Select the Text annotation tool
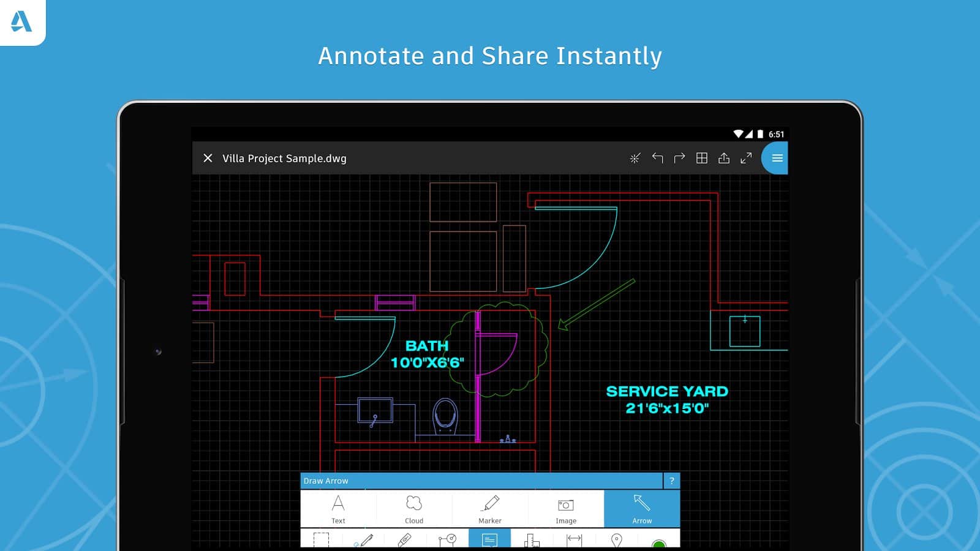Screen dimensions: 980x551 pyautogui.click(x=338, y=509)
